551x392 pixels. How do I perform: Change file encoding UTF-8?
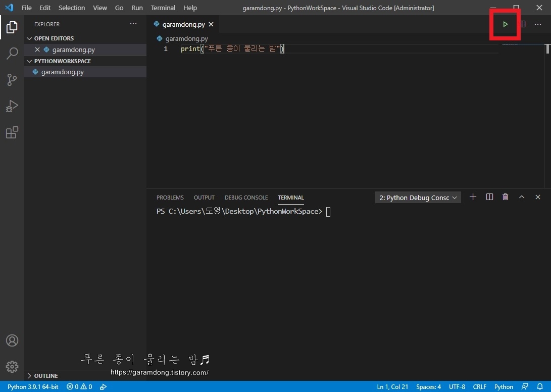click(x=457, y=387)
